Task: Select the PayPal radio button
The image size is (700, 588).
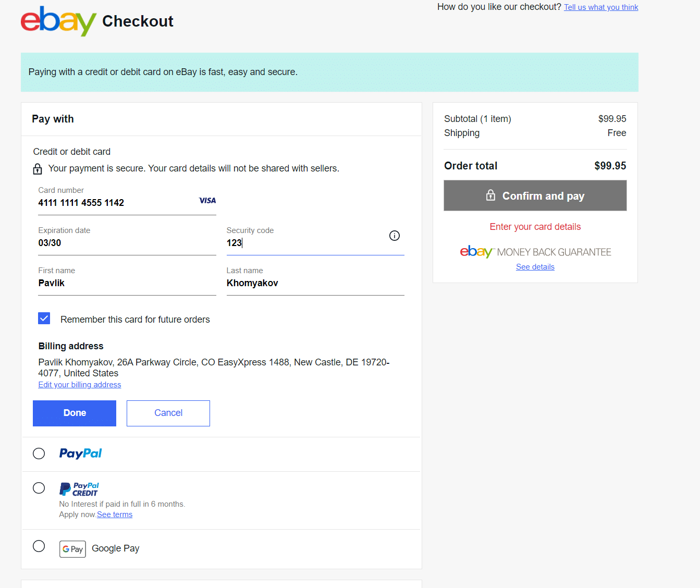Action: click(x=39, y=454)
